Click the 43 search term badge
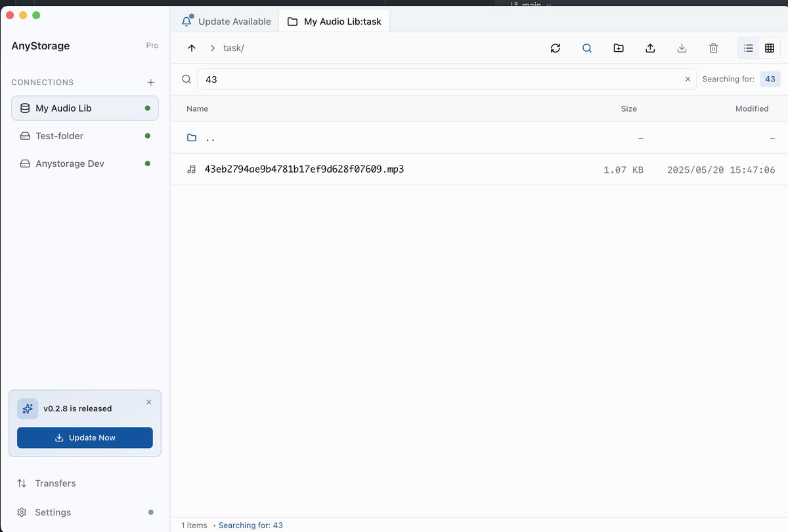The image size is (788, 532). click(x=770, y=79)
